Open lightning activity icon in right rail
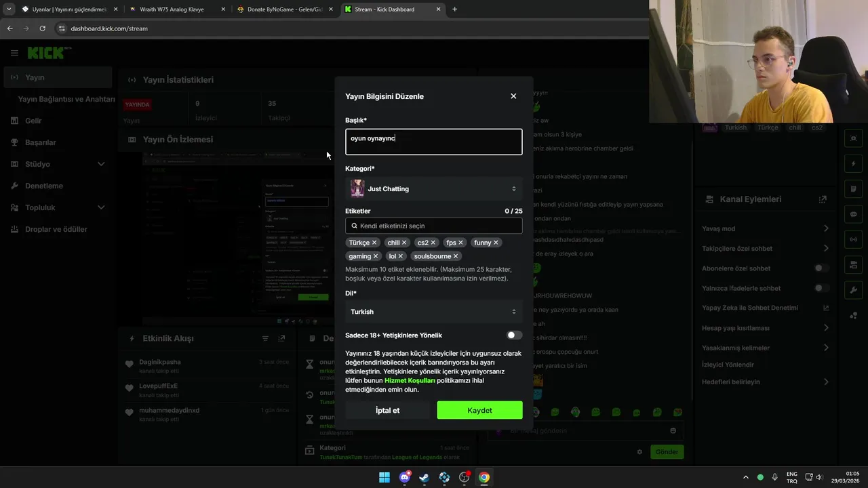Screen dimensions: 868x488 click(853, 164)
